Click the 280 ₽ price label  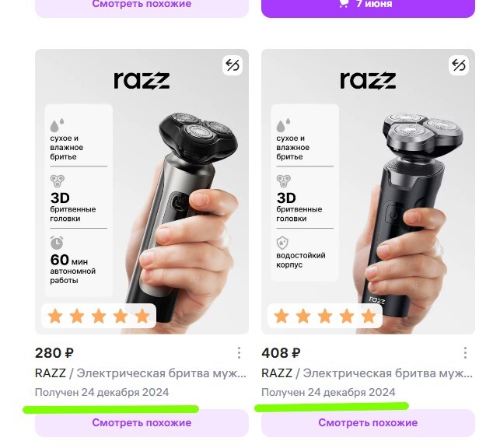(54, 353)
